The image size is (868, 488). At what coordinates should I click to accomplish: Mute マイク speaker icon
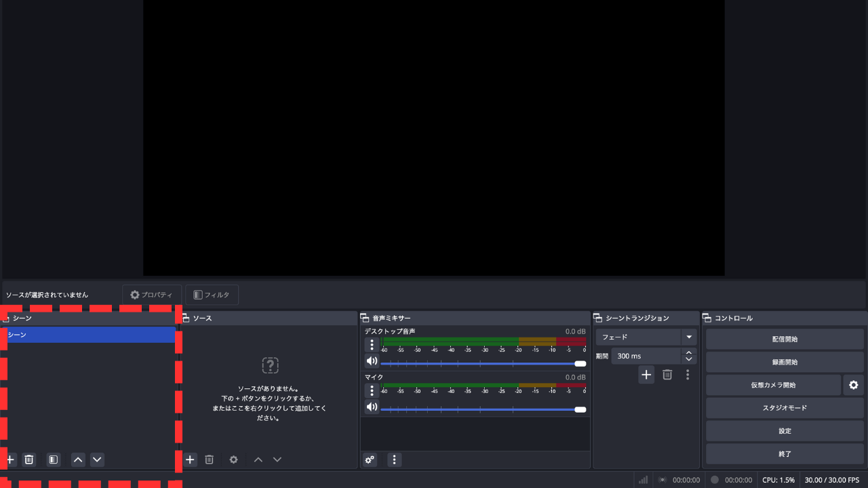[372, 407]
